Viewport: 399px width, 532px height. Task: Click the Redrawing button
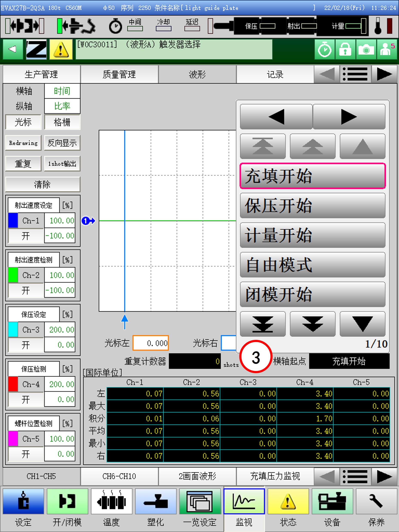23,143
